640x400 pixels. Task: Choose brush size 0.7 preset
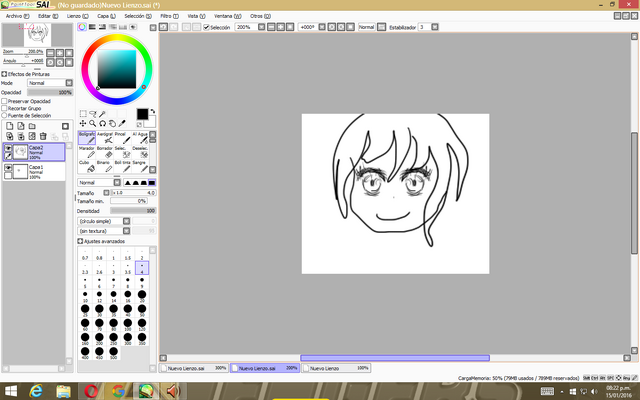click(85, 254)
